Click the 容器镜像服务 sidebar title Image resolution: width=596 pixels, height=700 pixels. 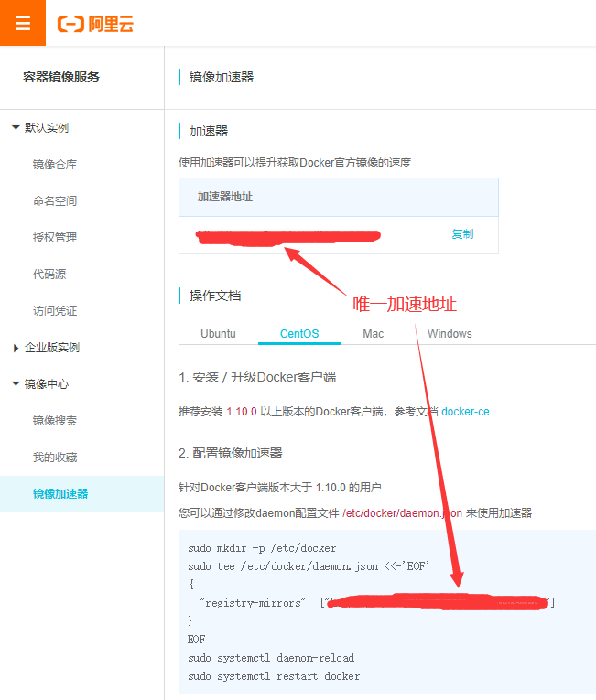click(61, 77)
